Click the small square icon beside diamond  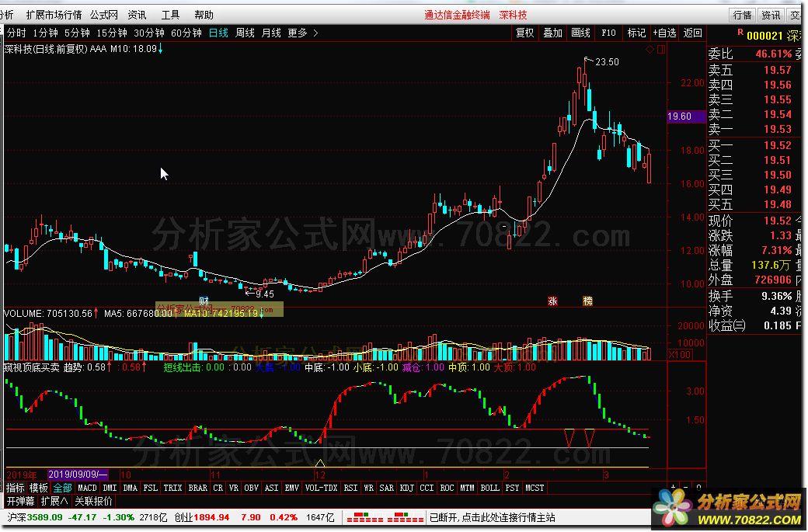click(661, 49)
